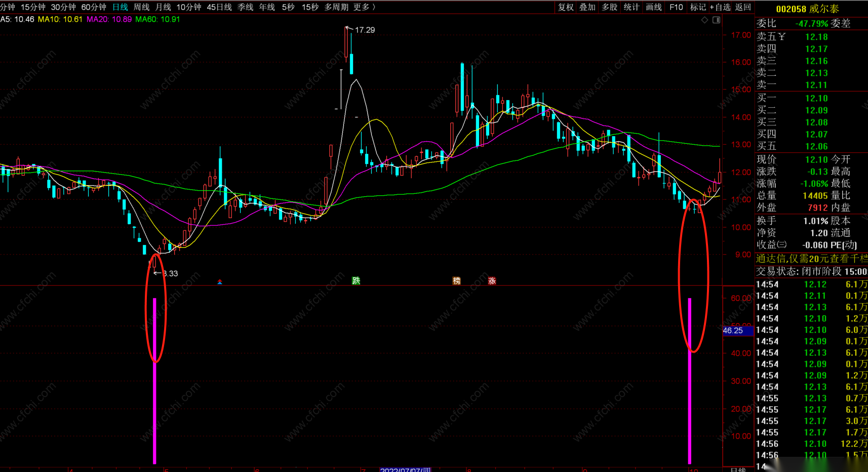This screenshot has height=472, width=868.
Task: Open the 多股 multi-stock button
Action: pyautogui.click(x=610, y=7)
